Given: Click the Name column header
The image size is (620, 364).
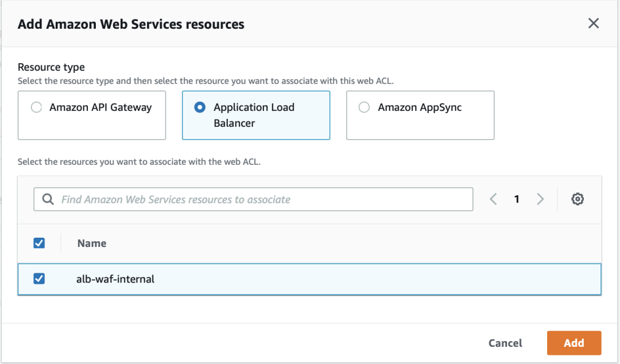Looking at the screenshot, I should coord(92,243).
